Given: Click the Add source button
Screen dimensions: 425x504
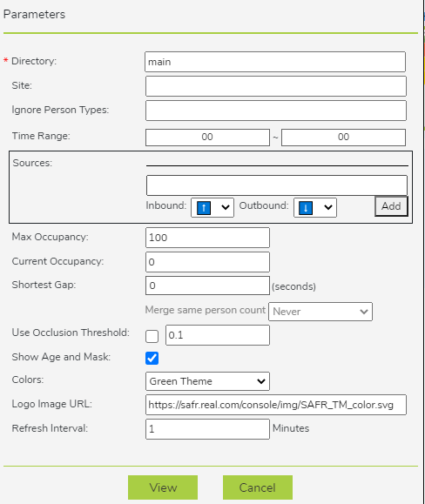Looking at the screenshot, I should [x=391, y=206].
